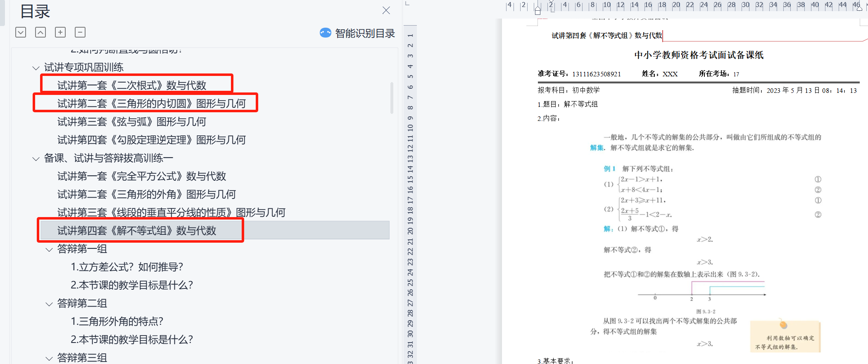Close the 目录 navigation panel

point(386,10)
